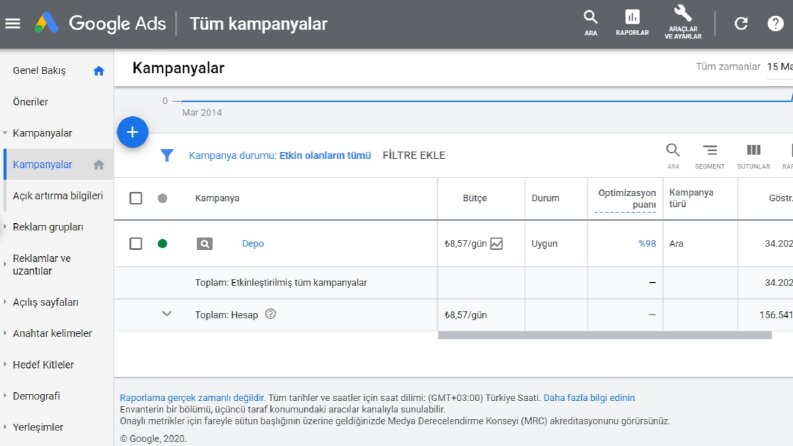The height and width of the screenshot is (446, 793).
Task: Expand Anahtar kelimeler in sidebar
Action: (5, 333)
